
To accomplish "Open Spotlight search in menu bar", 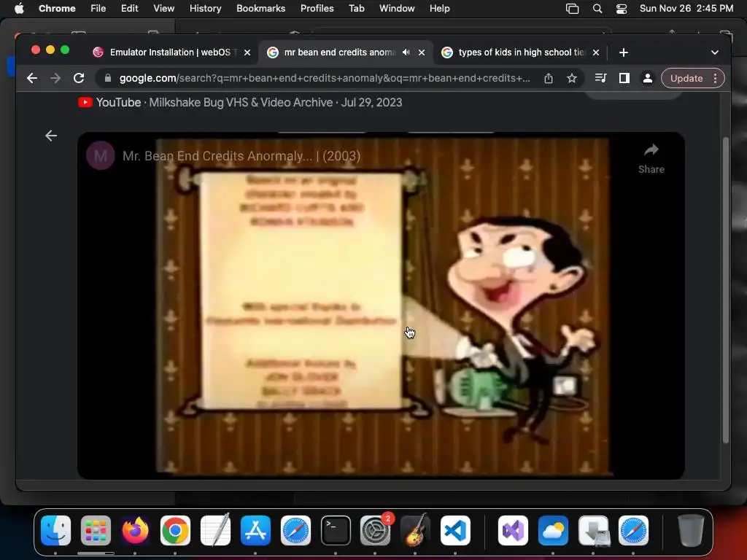I will (x=597, y=9).
